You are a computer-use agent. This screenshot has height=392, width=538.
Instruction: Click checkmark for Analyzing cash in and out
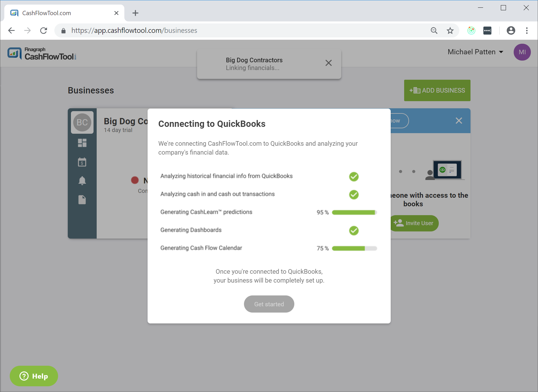tap(354, 195)
